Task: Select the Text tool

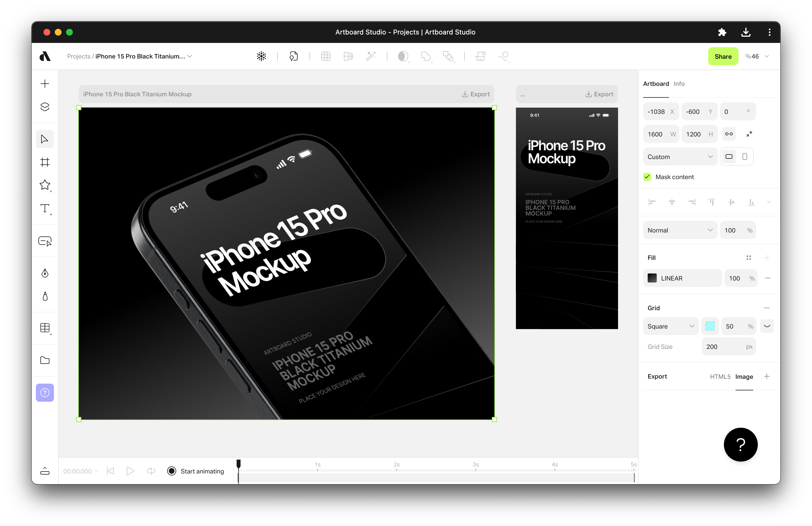Action: click(45, 208)
